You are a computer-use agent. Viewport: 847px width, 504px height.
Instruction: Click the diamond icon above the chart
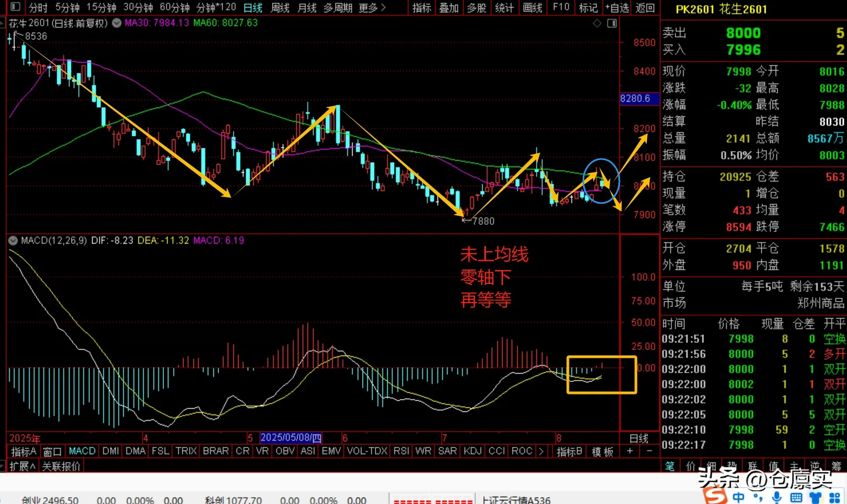point(597,23)
